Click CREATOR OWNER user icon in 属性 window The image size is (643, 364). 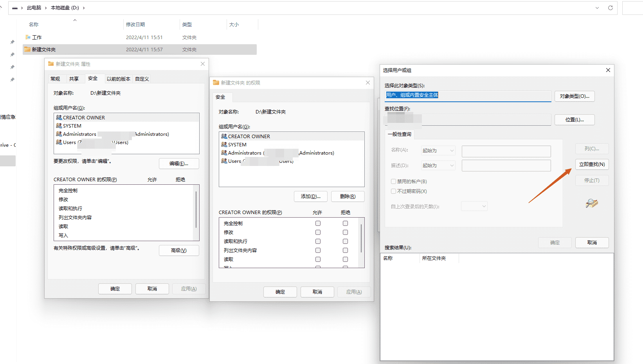coord(59,117)
